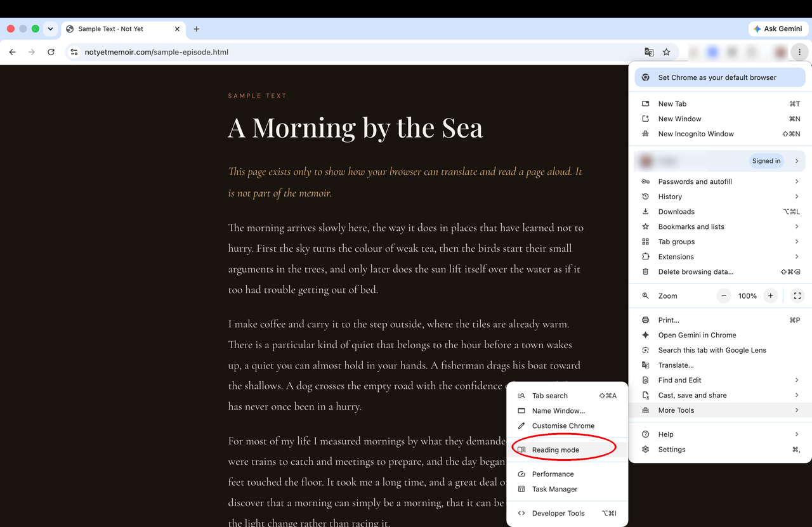Select Tab search in More Tools submenu

coord(567,396)
